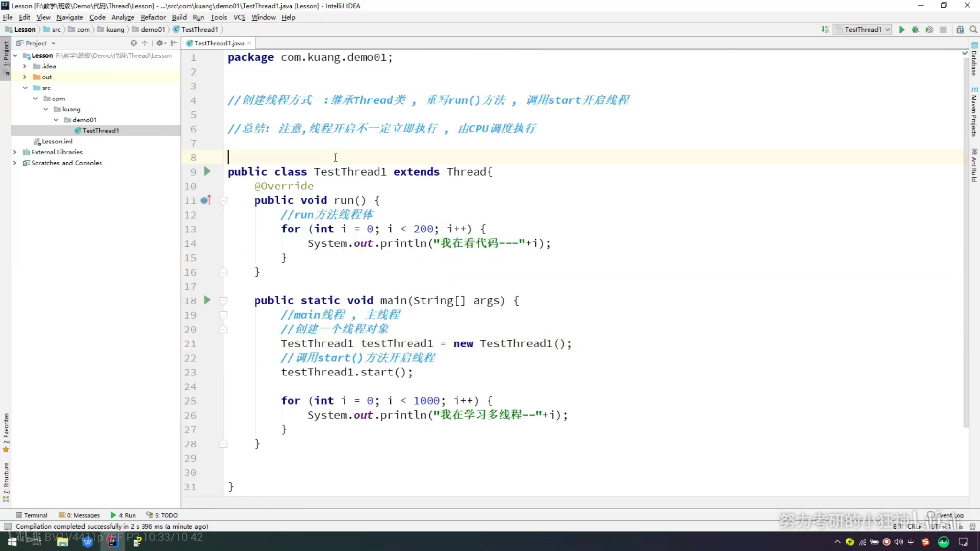Viewport: 980px width, 551px height.
Task: Select TestThread1 class in project tree
Action: click(96, 131)
